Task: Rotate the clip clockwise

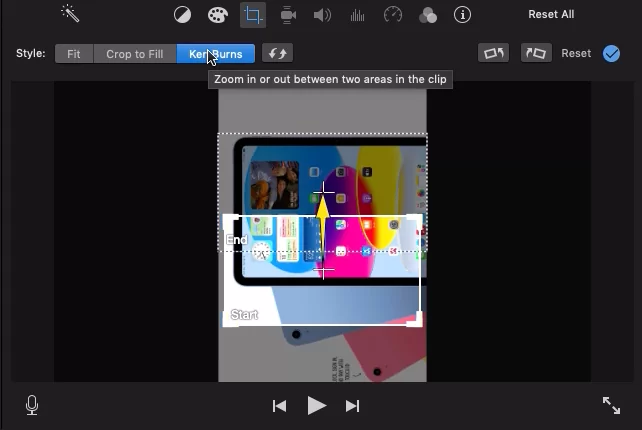Action: [x=536, y=53]
